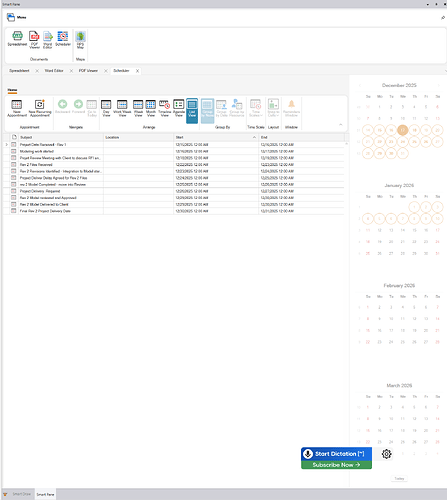This screenshot has height=500, width=447.
Task: Switch to Month View
Action: coord(151,108)
